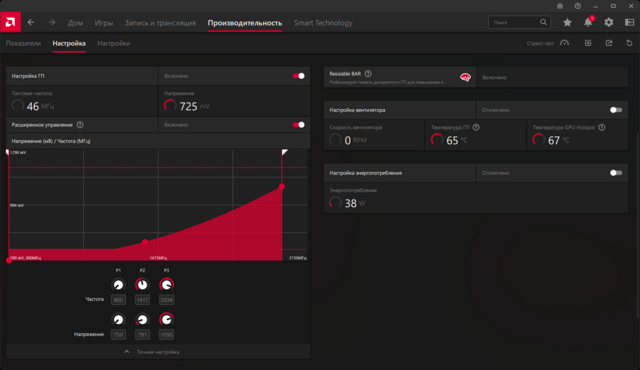
Task: Click the P2 voltage knob
Action: coord(142,319)
